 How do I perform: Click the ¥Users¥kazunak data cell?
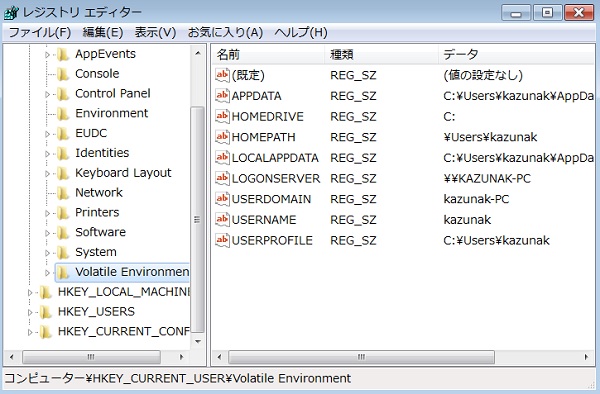(490, 137)
